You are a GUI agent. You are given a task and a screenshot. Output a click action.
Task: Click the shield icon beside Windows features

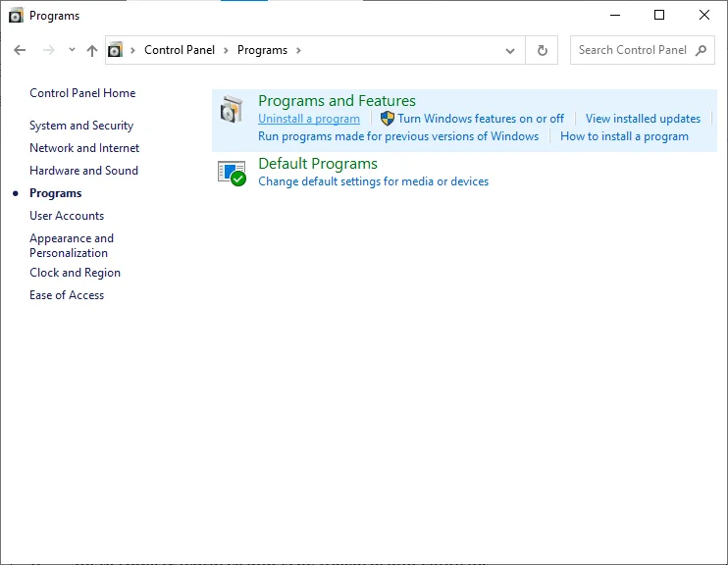point(388,119)
